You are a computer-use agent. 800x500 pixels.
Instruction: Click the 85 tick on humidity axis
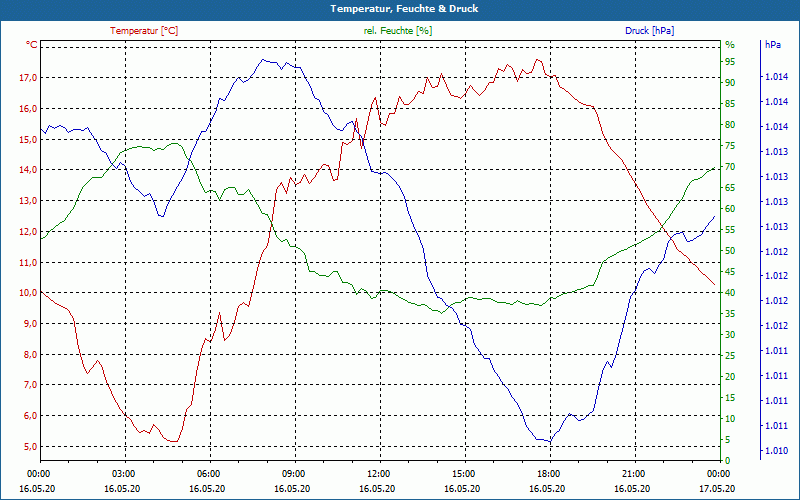click(730, 104)
